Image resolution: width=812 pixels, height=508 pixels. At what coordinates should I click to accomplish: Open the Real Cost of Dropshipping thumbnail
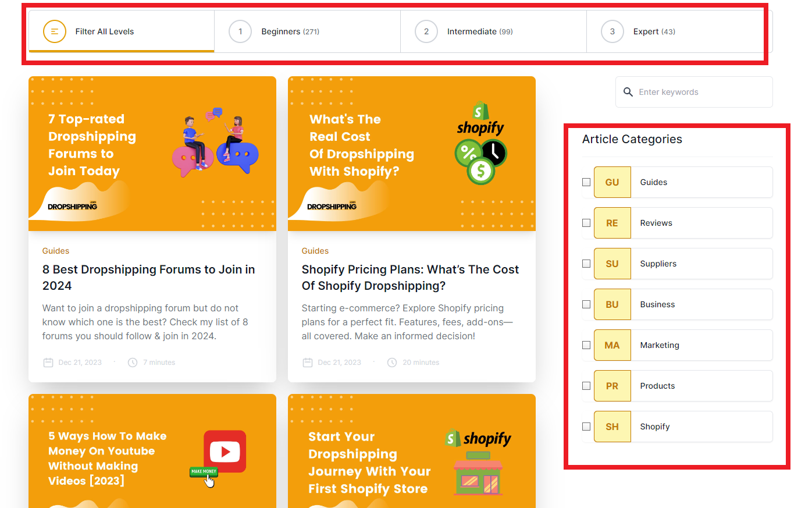[412, 154]
